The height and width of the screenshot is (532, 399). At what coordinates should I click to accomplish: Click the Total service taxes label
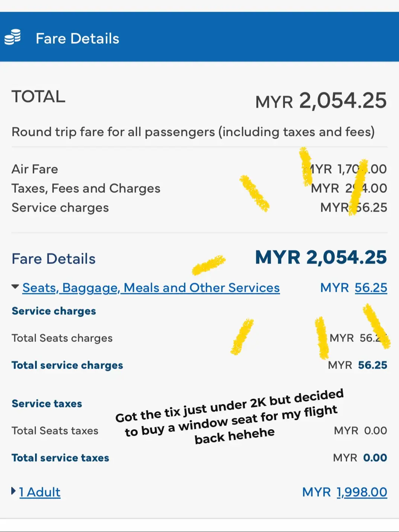tap(60, 458)
